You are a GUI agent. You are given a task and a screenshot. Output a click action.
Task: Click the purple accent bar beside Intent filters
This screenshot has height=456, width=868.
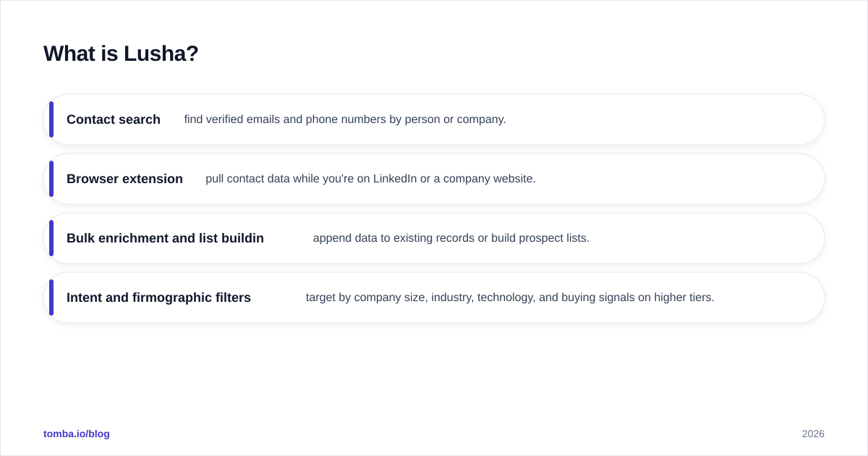tap(51, 297)
